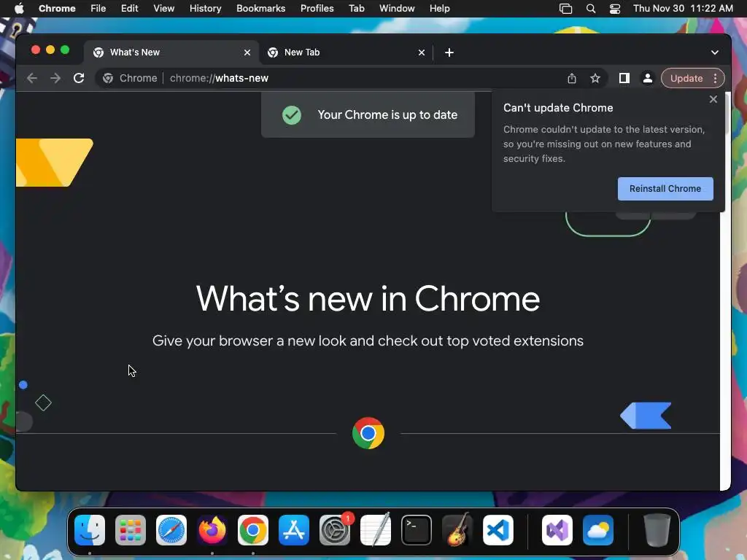Viewport: 747px width, 560px height.
Task: Expand the tab search chevron
Action: pyautogui.click(x=715, y=52)
